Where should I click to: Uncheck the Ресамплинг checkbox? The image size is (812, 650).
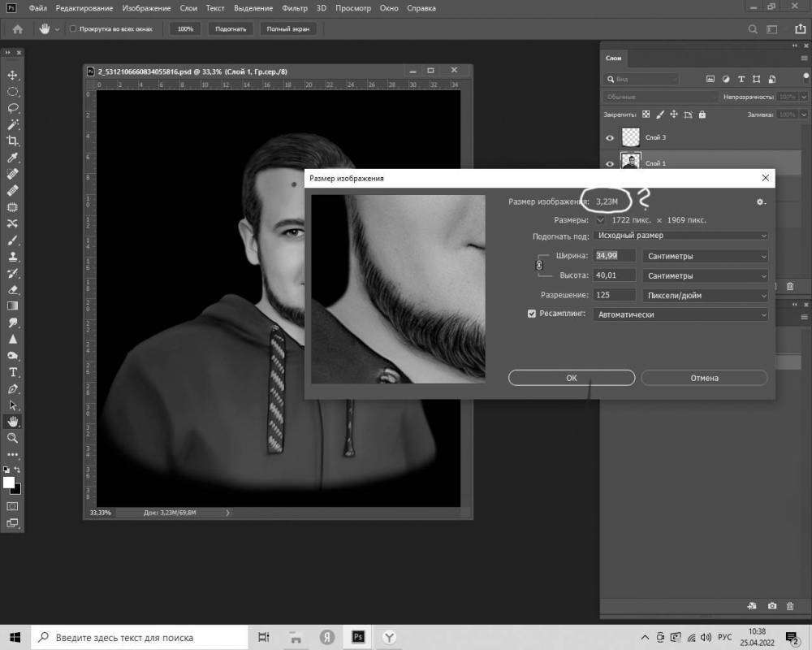[532, 314]
